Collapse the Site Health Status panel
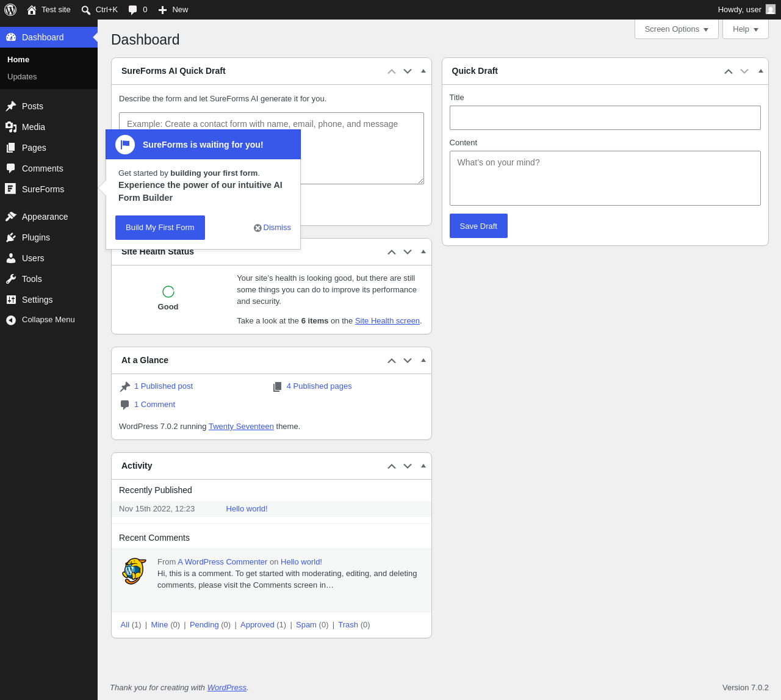 (x=423, y=251)
